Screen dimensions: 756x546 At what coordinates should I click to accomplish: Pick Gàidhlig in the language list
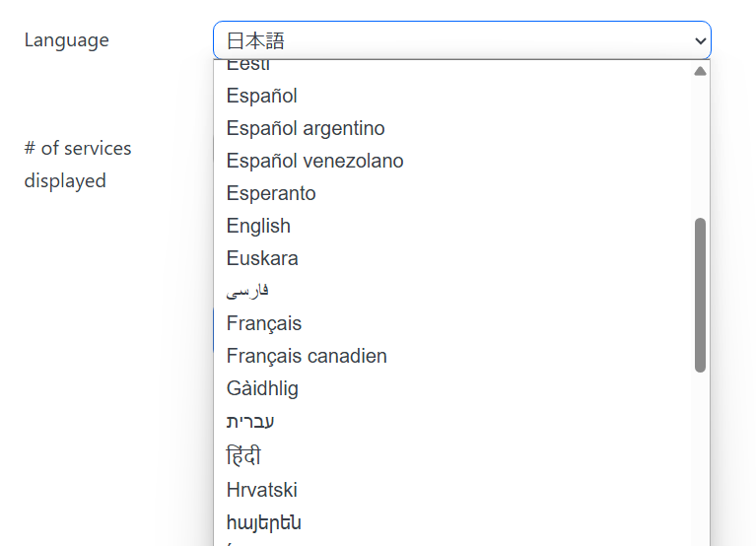point(262,388)
